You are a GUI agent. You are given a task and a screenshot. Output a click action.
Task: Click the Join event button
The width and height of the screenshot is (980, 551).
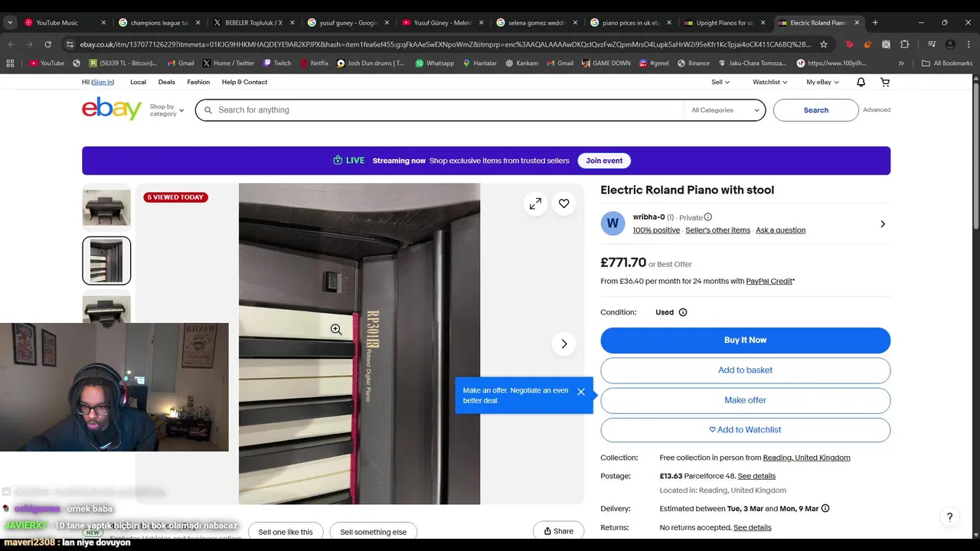[604, 161]
